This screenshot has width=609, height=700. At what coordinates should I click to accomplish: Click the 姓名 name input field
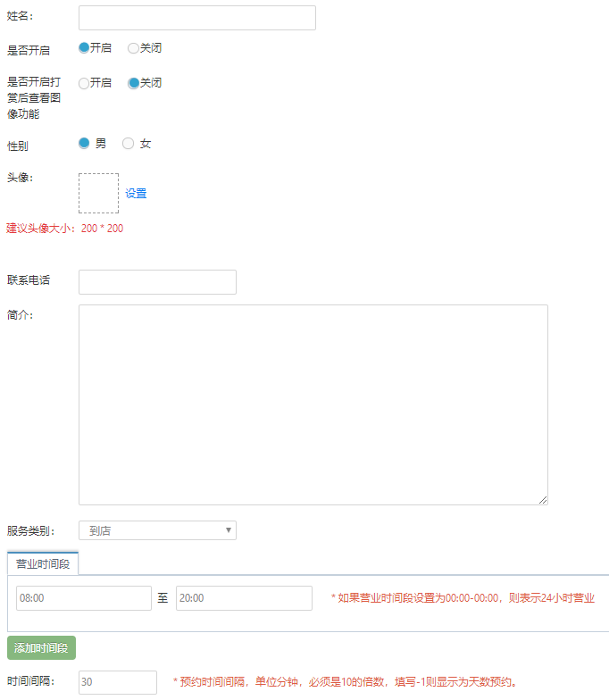pyautogui.click(x=196, y=18)
